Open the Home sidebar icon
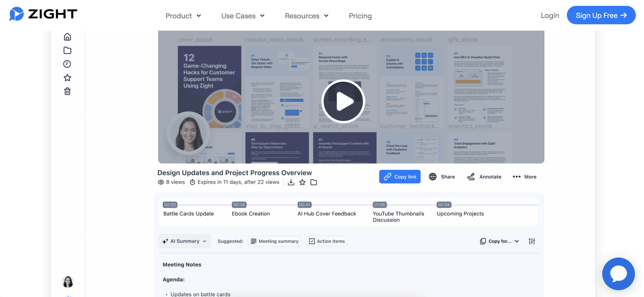The image size is (644, 297). click(x=67, y=37)
